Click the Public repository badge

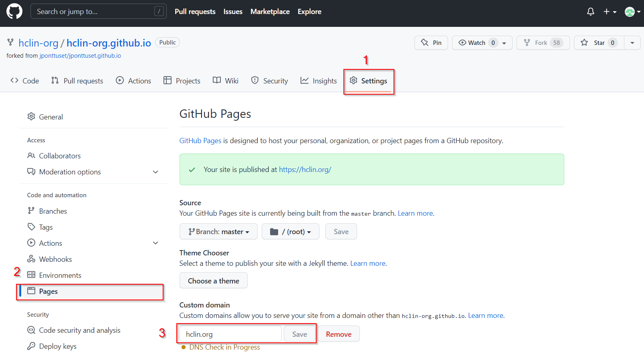coord(168,42)
